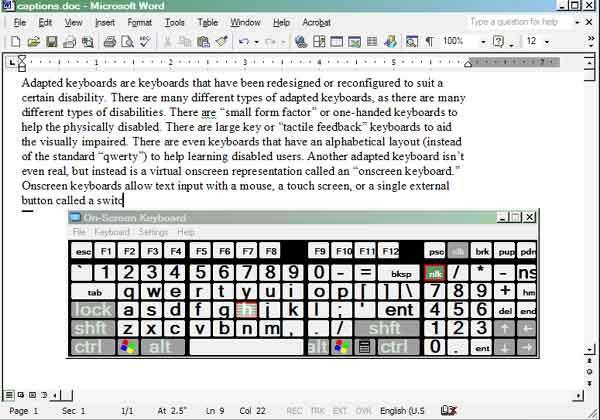Click the Open folder toolbar icon

pos(34,41)
